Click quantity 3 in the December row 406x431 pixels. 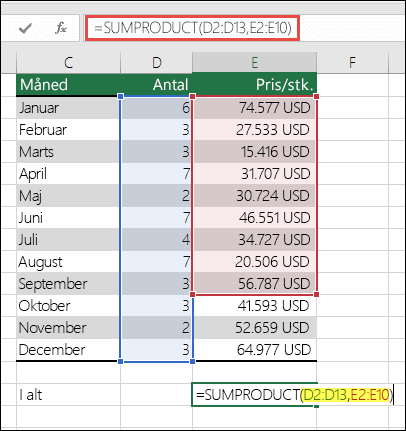point(156,350)
